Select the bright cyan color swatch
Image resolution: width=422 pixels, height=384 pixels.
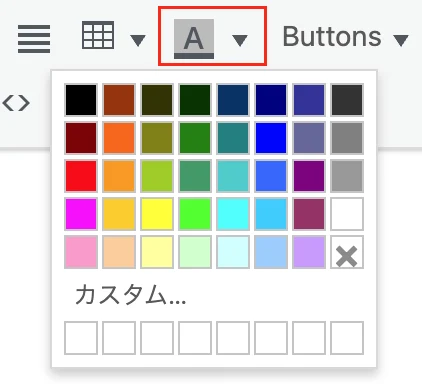(233, 214)
